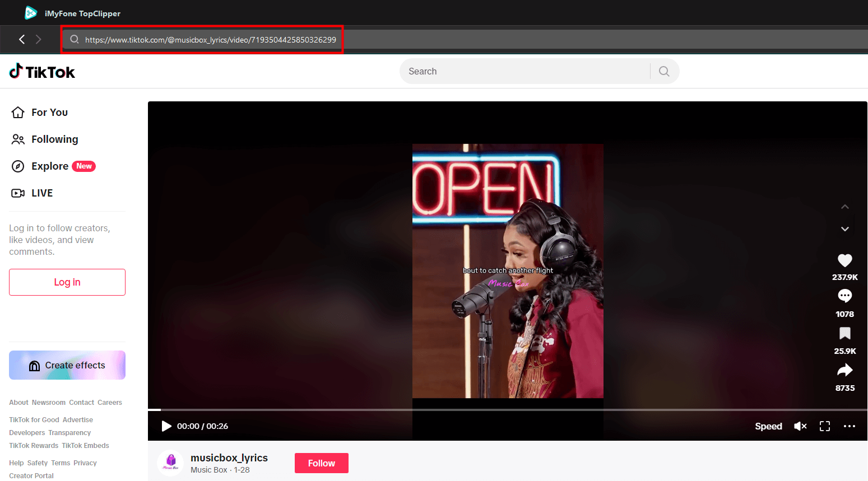Open the three-dot more options menu
Screen dimensions: 868x481
[x=850, y=426]
